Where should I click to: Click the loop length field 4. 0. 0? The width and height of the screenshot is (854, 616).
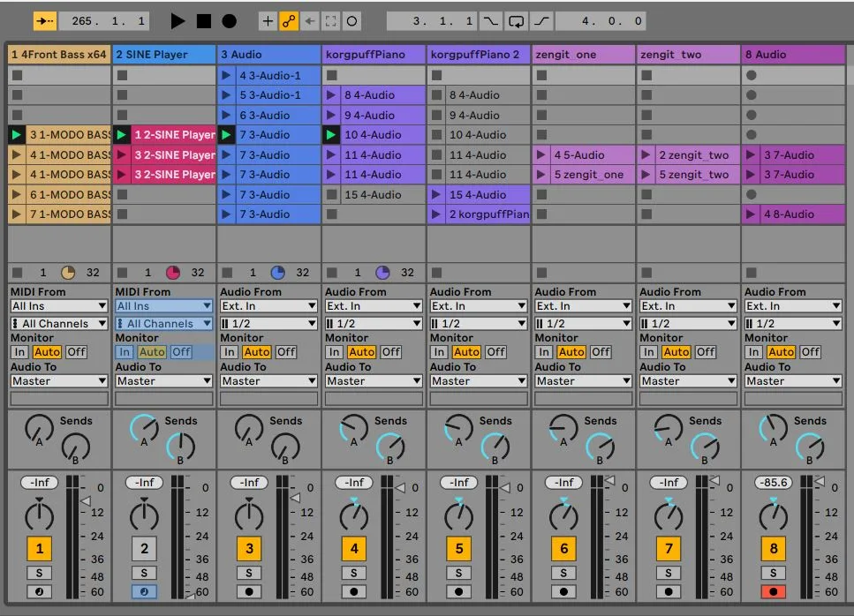coord(601,21)
